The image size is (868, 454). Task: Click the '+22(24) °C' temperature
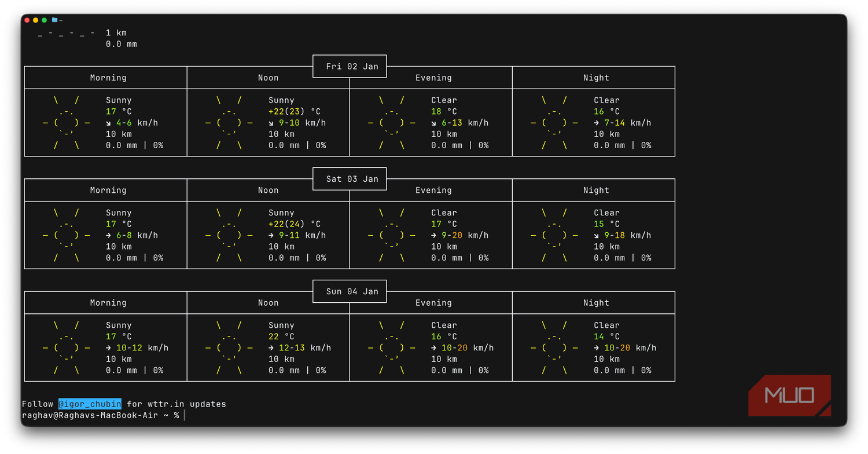coord(295,224)
